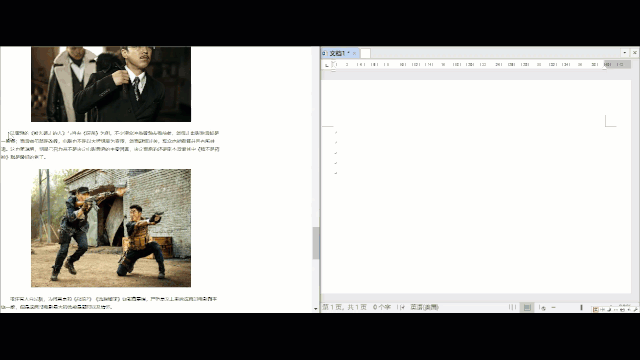Click the zoom slider handle
This screenshot has width=640, height=360.
(581, 307)
